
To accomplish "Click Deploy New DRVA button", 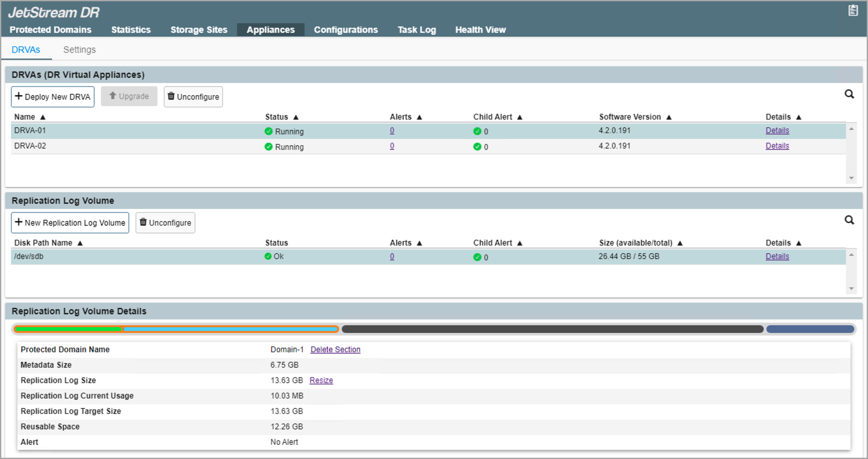I will (x=53, y=97).
